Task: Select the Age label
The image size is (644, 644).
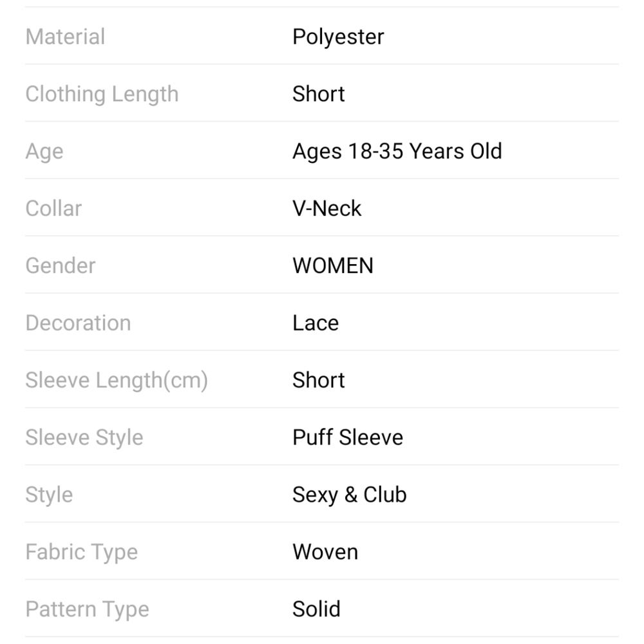Action: tap(44, 153)
